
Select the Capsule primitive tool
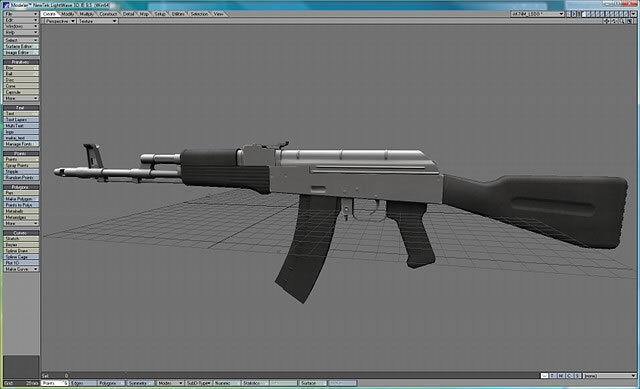tap(21, 92)
